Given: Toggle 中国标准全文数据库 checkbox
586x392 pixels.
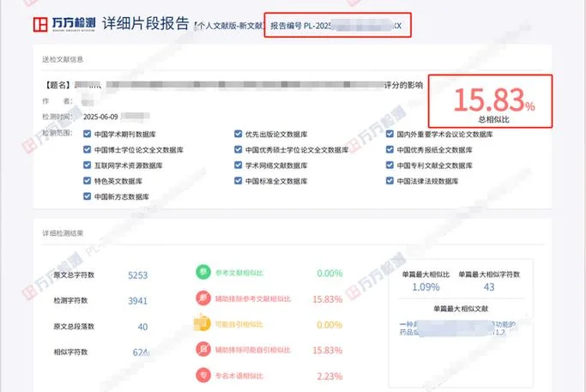Looking at the screenshot, I should pos(238,181).
